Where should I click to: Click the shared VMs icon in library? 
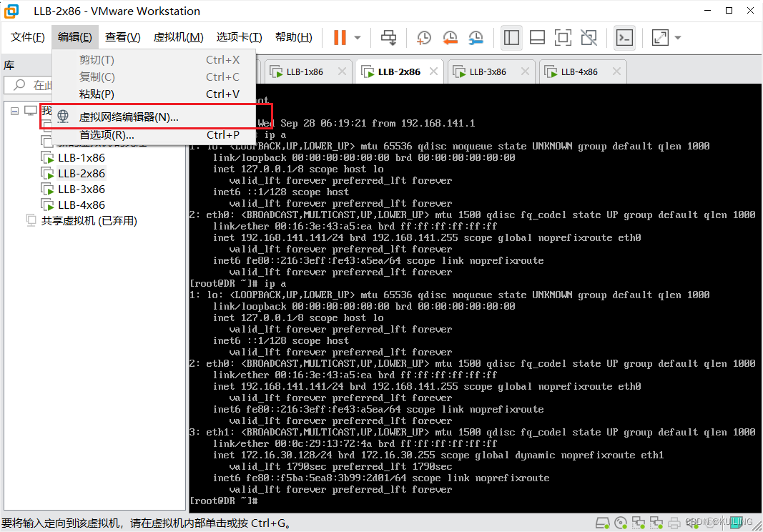[31, 220]
